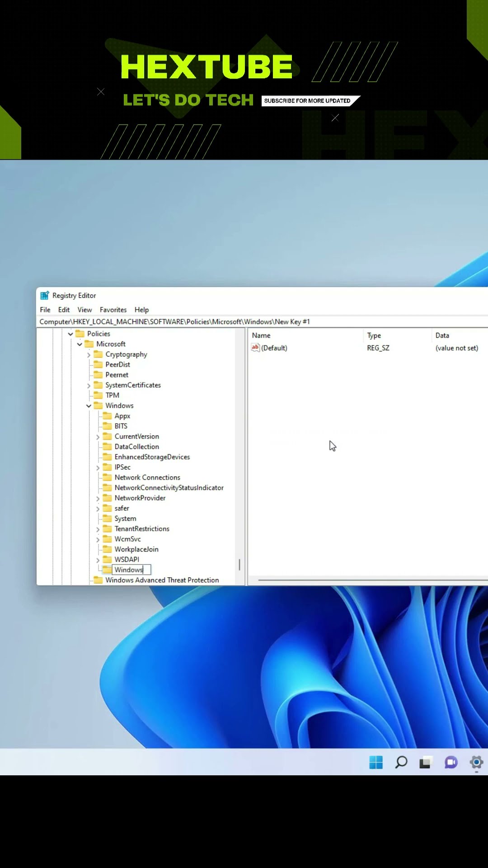This screenshot has width=488, height=868.
Task: Expand the safer key
Action: (x=98, y=509)
